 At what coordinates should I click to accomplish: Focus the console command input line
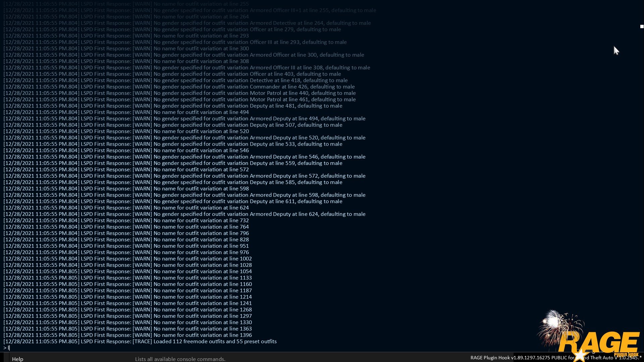point(134,348)
